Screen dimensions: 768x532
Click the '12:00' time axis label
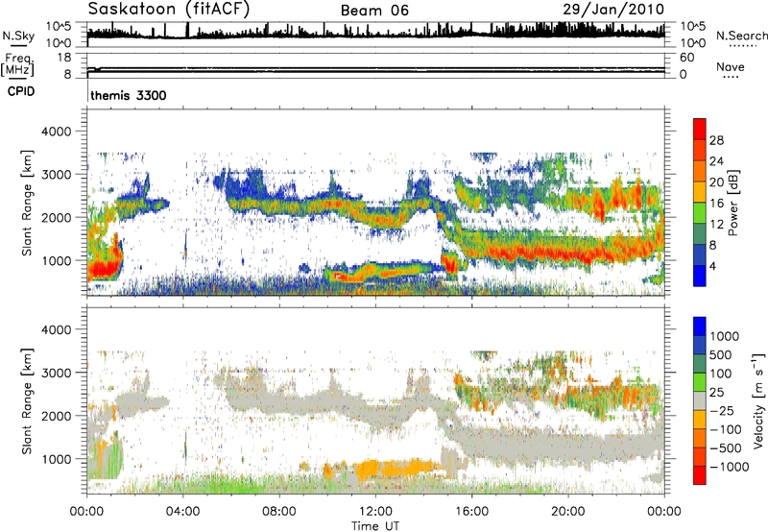click(x=375, y=512)
